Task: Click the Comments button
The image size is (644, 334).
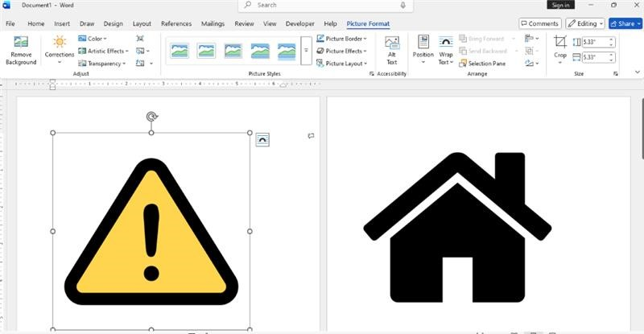Action: point(539,24)
